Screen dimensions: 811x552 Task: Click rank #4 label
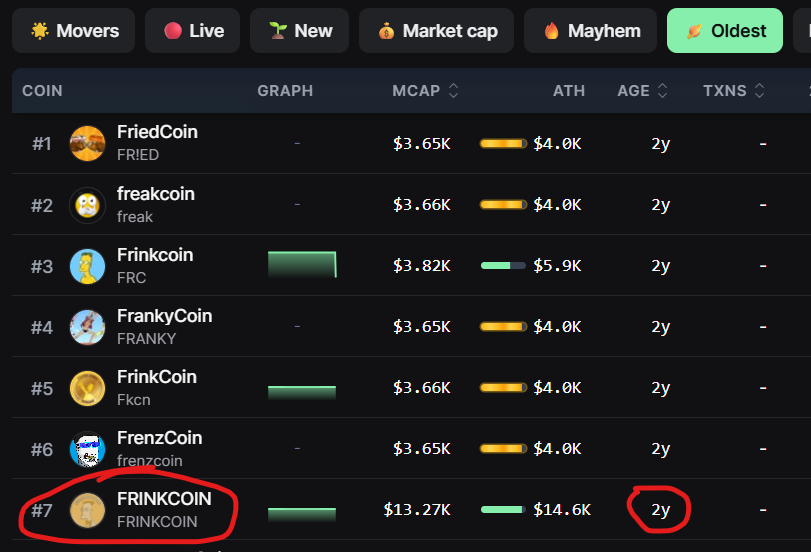tap(41, 327)
